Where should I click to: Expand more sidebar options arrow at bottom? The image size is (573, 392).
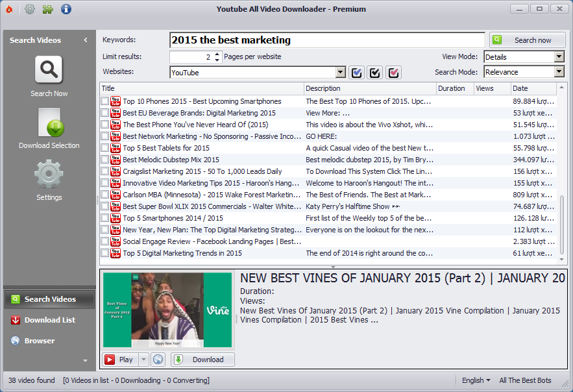coord(86,361)
